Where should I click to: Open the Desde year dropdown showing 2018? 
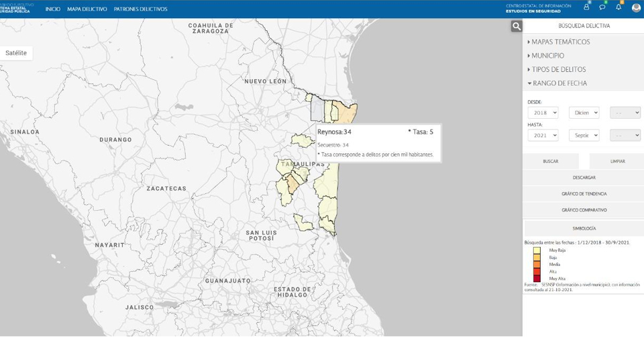[543, 113]
